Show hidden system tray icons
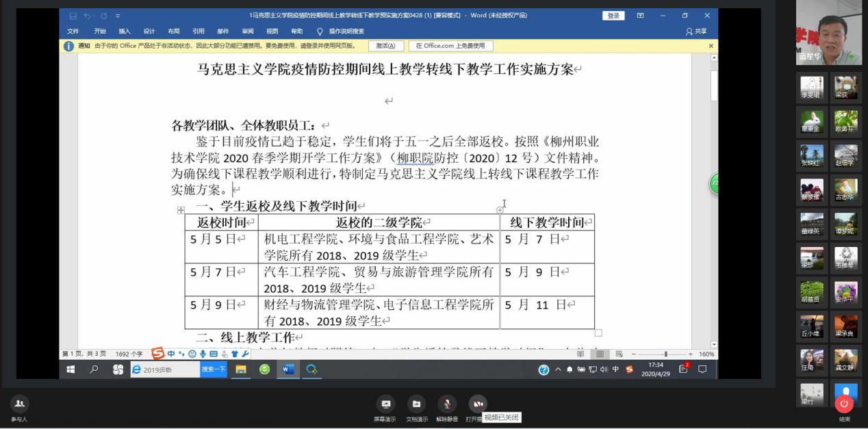868x429 pixels. pos(557,369)
